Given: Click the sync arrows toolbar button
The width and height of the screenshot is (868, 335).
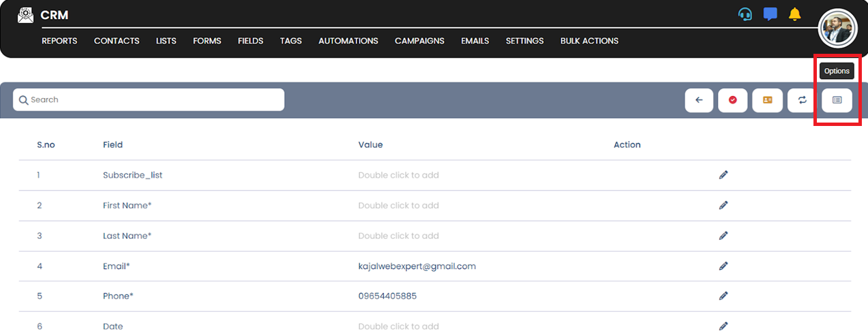Looking at the screenshot, I should tap(803, 100).
